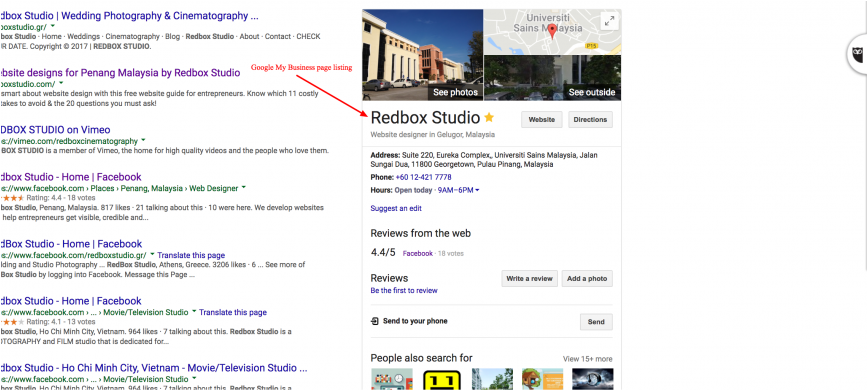867x390 pixels.
Task: Expand the map with the fullscreen arrows icon
Action: (x=609, y=21)
